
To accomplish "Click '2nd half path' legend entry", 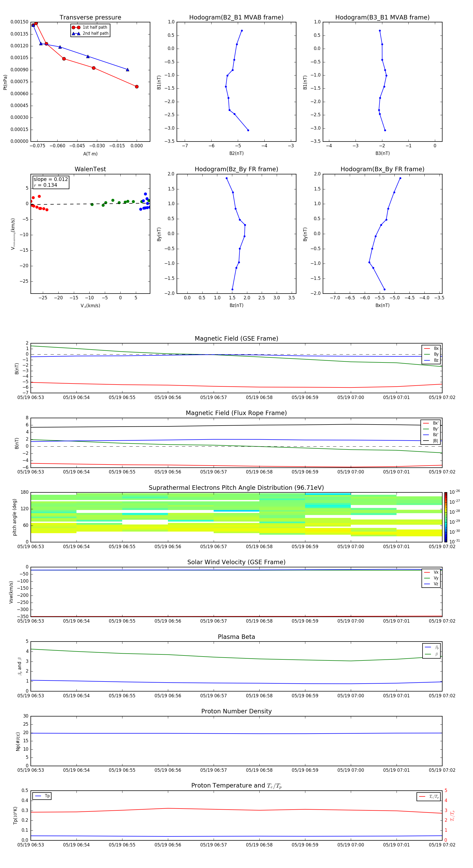I will coord(90,33).
